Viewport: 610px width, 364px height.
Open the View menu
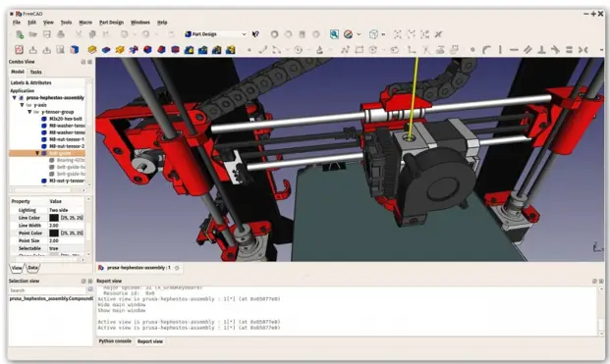(48, 23)
